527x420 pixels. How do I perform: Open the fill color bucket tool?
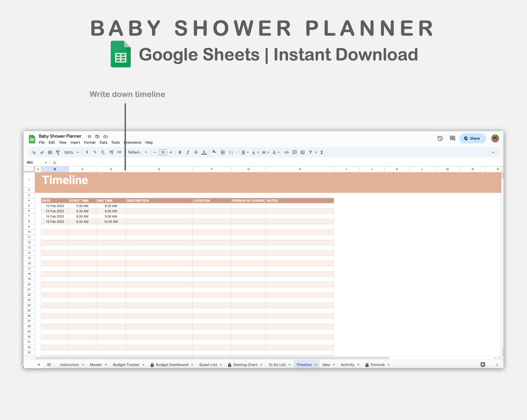click(x=214, y=152)
